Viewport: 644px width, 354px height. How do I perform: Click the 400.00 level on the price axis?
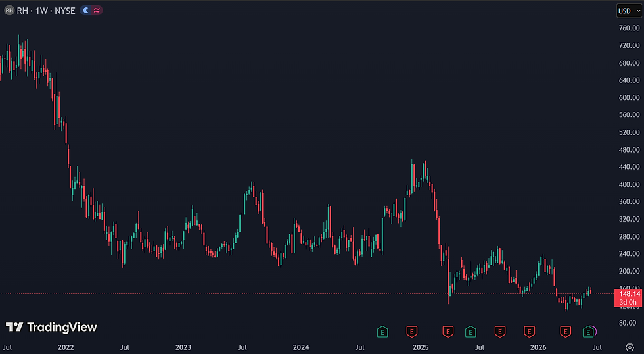(x=630, y=184)
